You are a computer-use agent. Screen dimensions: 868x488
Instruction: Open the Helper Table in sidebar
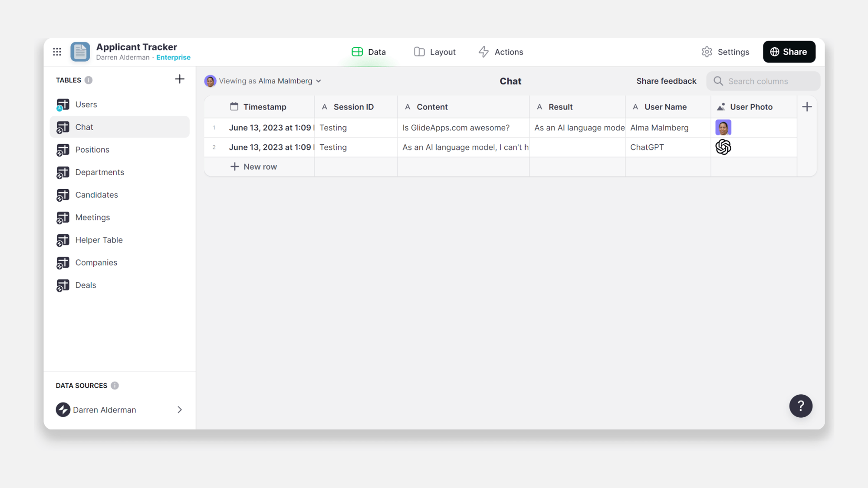[99, 240]
